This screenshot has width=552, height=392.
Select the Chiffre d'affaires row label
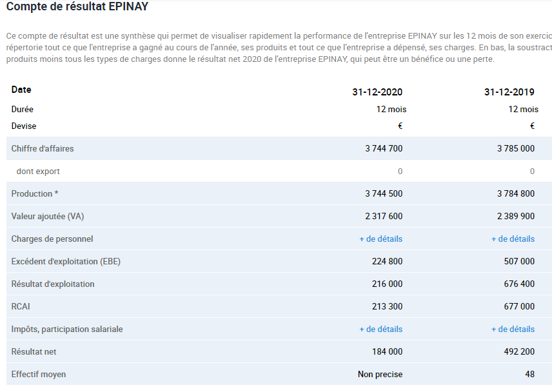pos(43,148)
